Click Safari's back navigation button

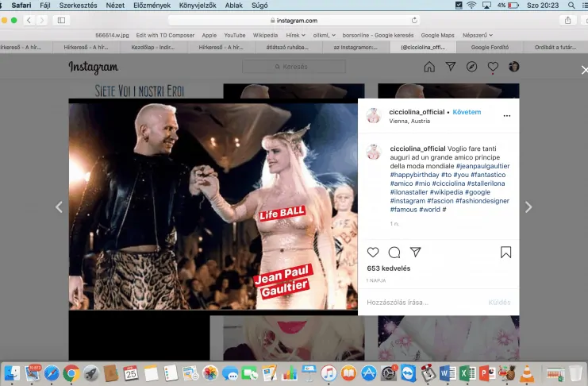point(29,21)
